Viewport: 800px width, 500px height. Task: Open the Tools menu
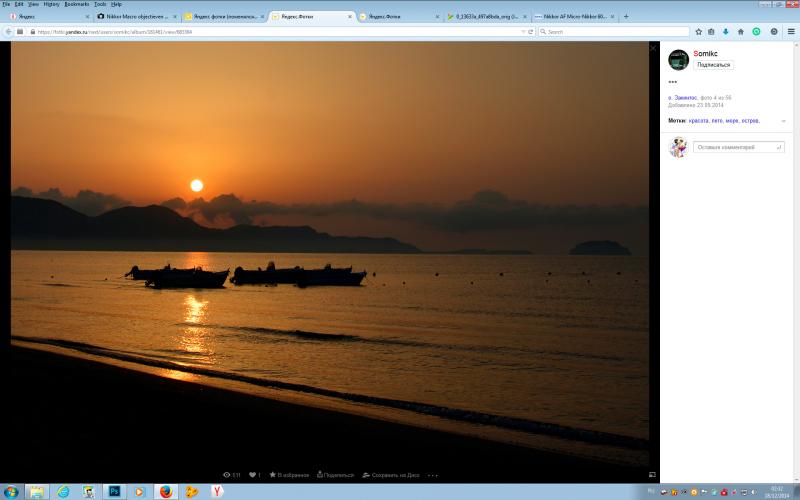click(100, 4)
